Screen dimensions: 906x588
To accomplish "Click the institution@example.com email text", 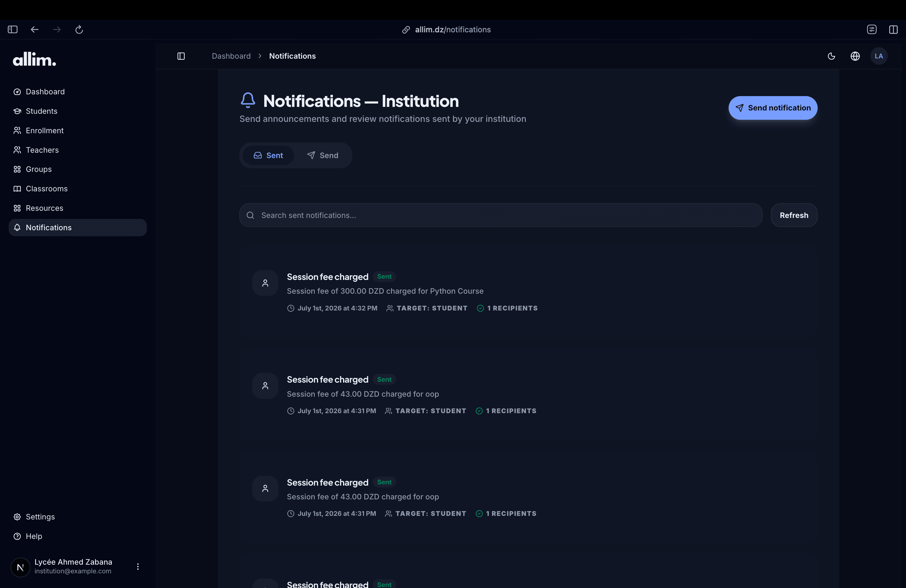I will click(73, 571).
